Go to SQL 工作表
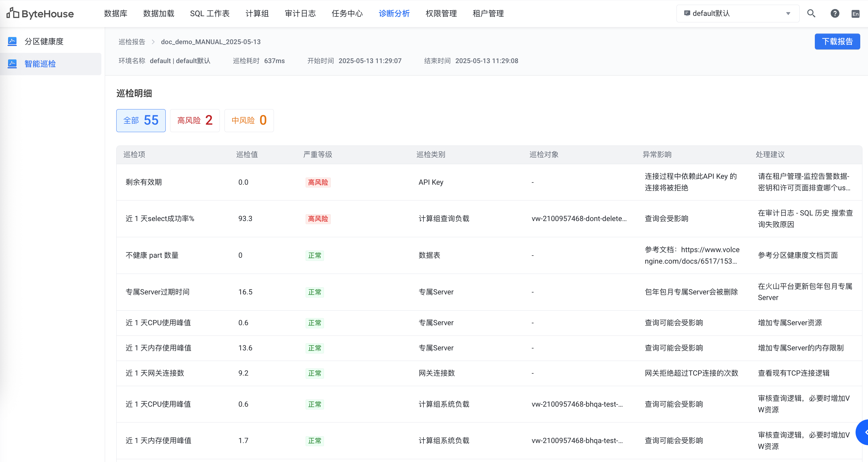The image size is (868, 462). pyautogui.click(x=210, y=13)
